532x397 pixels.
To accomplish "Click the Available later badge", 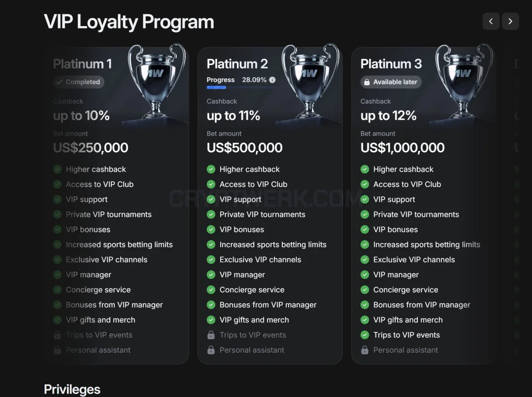I will click(391, 82).
